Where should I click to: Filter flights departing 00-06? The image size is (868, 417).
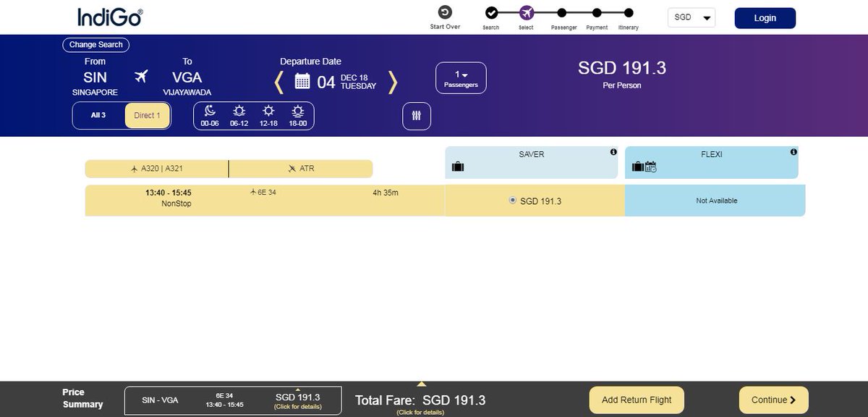tap(210, 116)
